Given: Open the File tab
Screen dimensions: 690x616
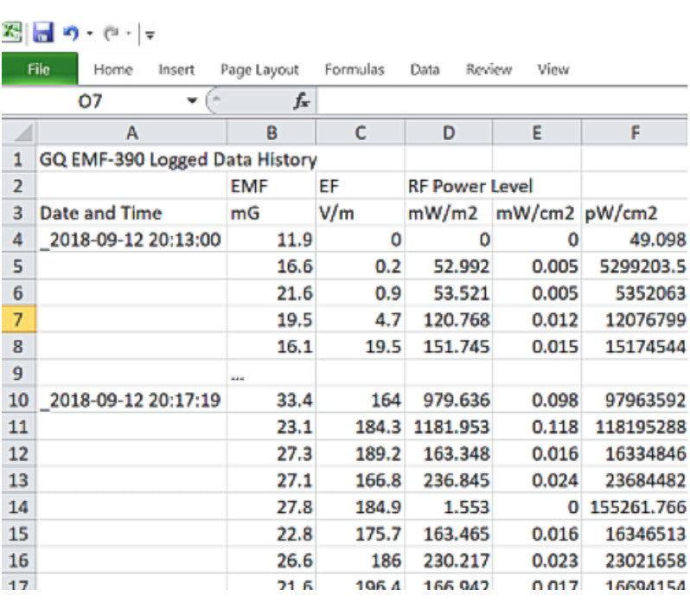Looking at the screenshot, I should click(x=39, y=70).
